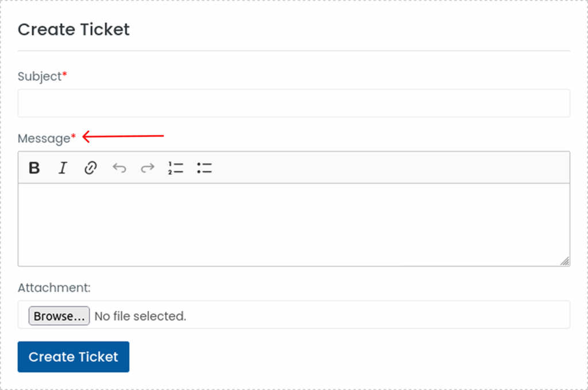Click the Message field label
588x390 pixels.
point(44,139)
